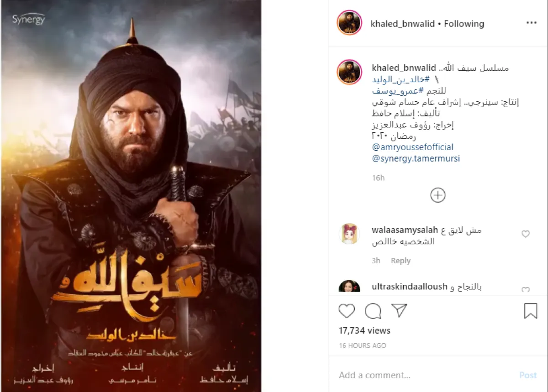Open ultraskindaalloush's profile avatar

349,287
